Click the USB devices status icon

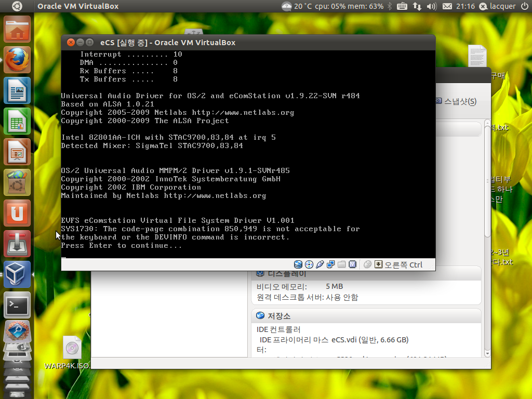(320, 264)
